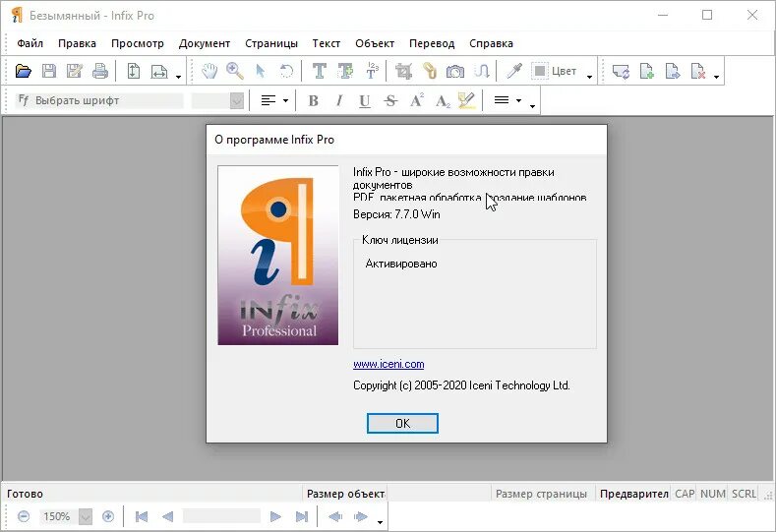
Task: Select the Eyedropper pipette tool
Action: click(513, 71)
